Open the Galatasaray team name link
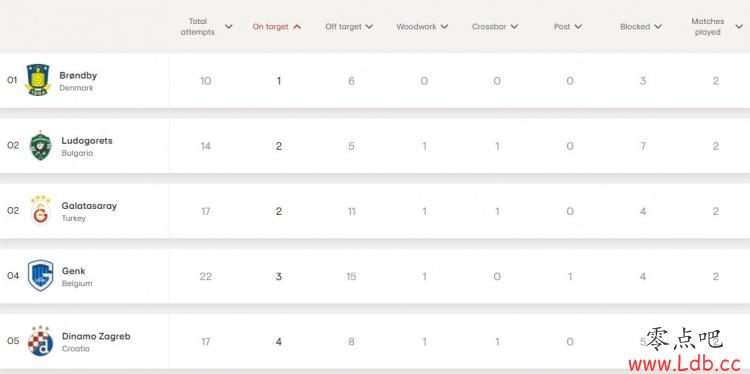Screen dimensions: 750x374 click(x=89, y=206)
